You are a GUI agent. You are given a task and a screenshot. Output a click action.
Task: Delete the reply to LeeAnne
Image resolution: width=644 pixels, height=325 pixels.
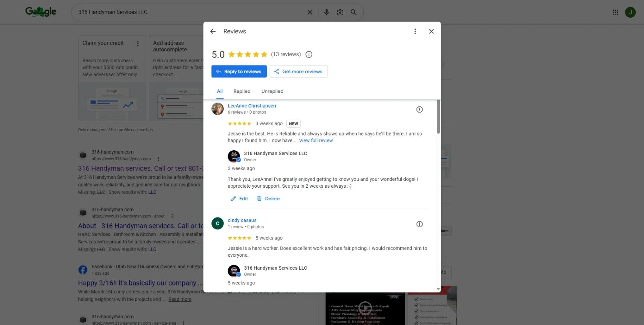(x=269, y=198)
